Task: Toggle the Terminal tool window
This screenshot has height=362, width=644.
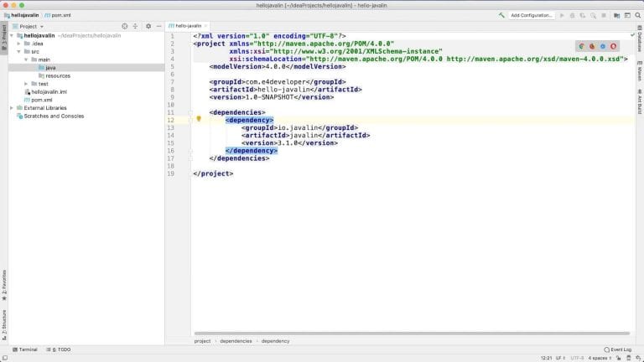Action: click(24, 349)
